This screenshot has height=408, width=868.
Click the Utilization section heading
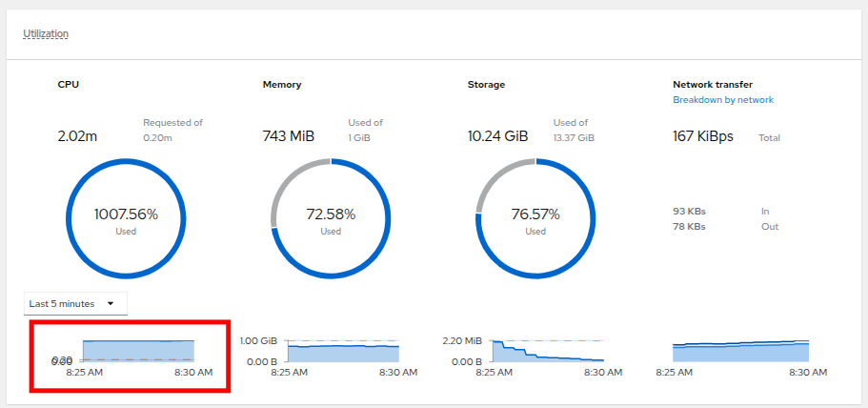click(x=45, y=33)
